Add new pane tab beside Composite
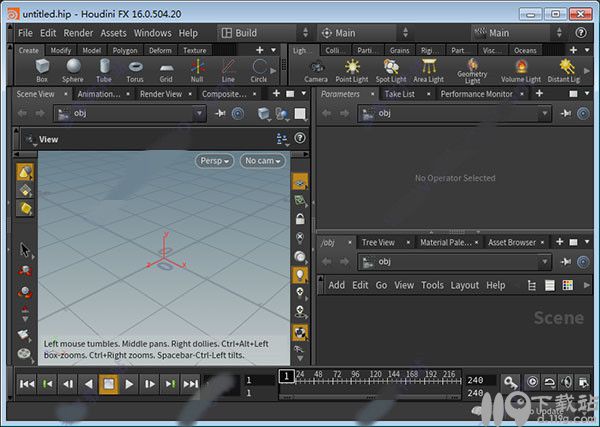Image resolution: width=600 pixels, height=427 pixels. point(276,93)
